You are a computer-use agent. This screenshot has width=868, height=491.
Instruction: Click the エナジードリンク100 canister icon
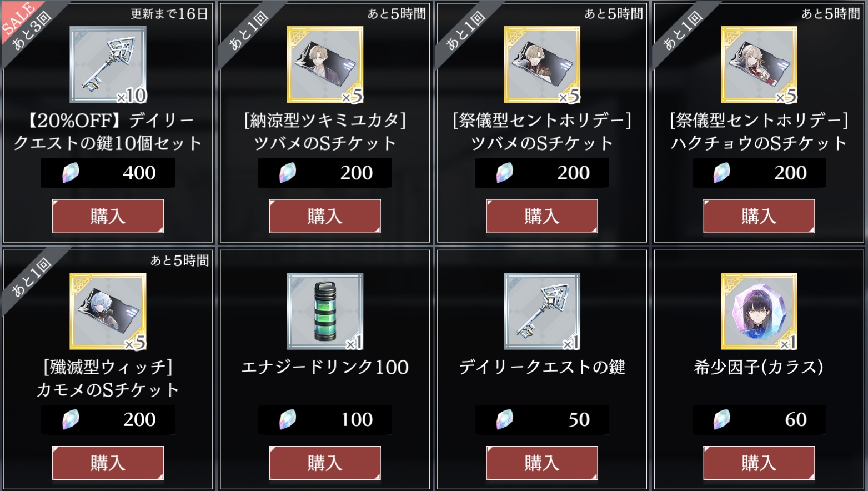point(325,311)
